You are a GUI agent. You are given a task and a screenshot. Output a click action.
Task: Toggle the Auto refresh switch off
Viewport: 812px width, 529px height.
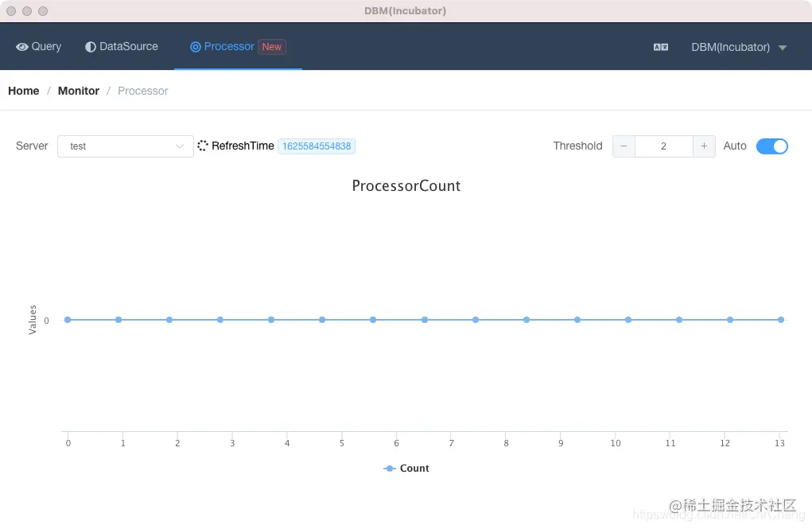(771, 146)
